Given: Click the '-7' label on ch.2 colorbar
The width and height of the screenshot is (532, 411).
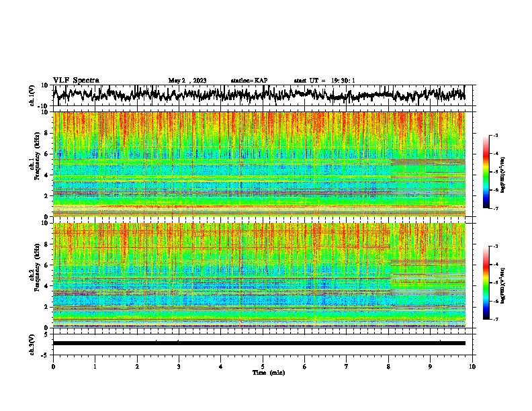Looking at the screenshot, I should coord(496,319).
